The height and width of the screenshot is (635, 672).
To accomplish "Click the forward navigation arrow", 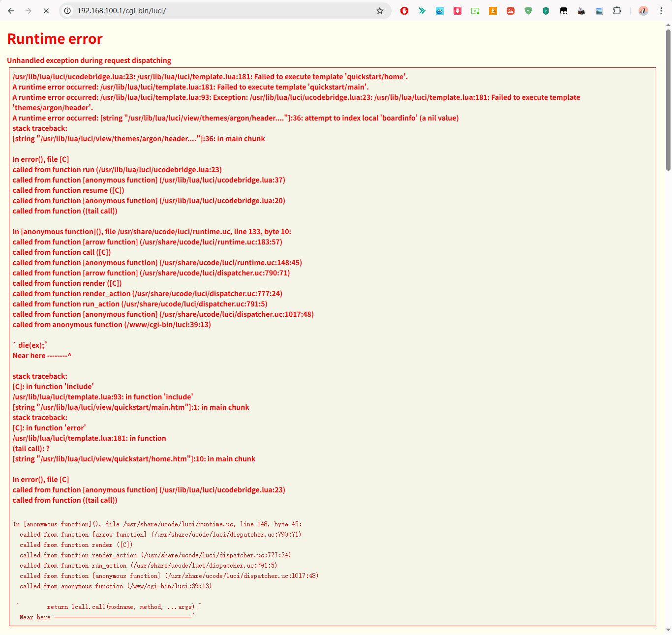I will click(x=29, y=11).
